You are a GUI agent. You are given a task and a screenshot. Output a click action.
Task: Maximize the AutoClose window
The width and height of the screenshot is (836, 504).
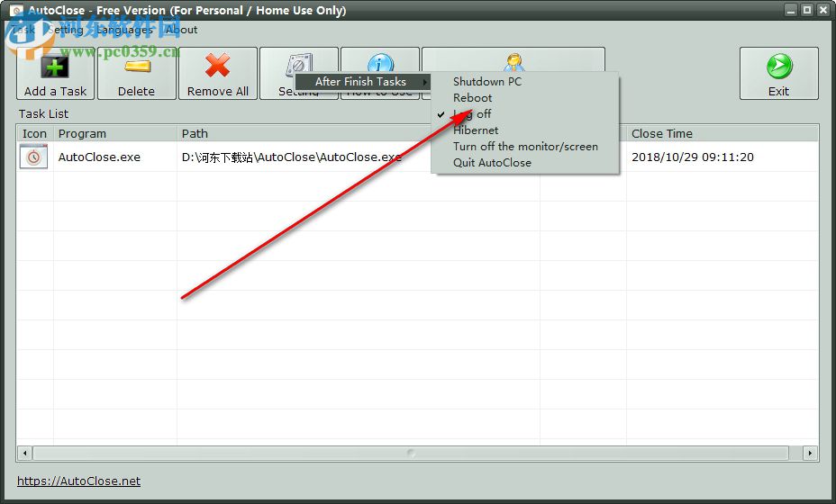807,10
